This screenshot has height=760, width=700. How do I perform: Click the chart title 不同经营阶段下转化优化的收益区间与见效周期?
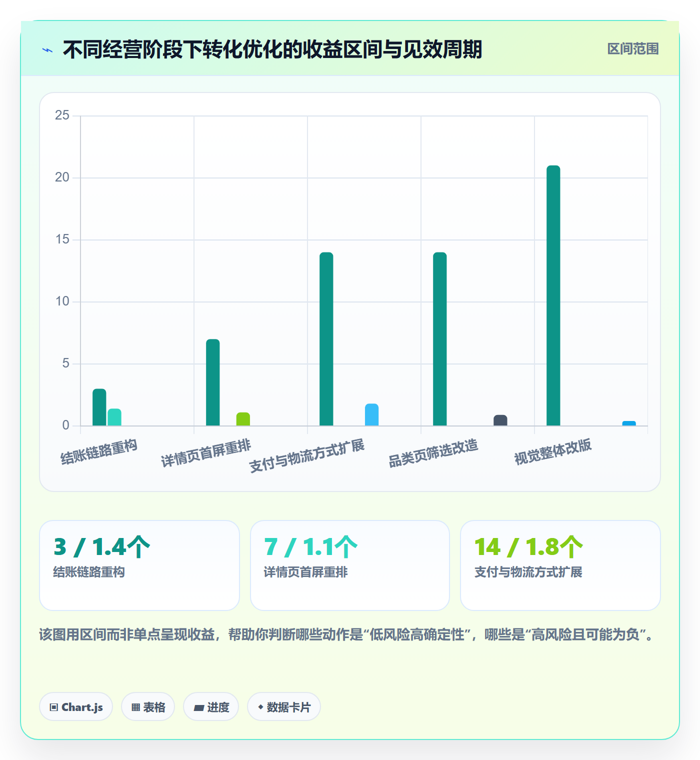[x=272, y=49]
